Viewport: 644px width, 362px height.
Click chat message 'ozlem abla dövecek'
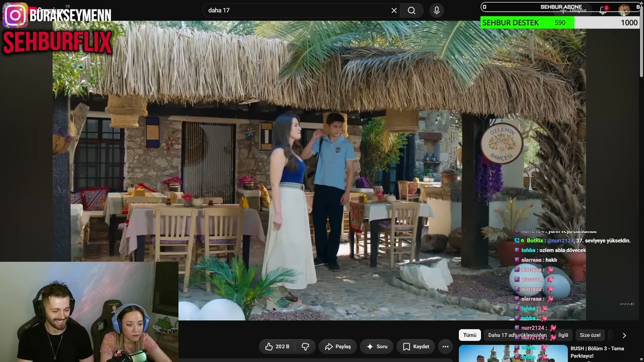tap(562, 250)
